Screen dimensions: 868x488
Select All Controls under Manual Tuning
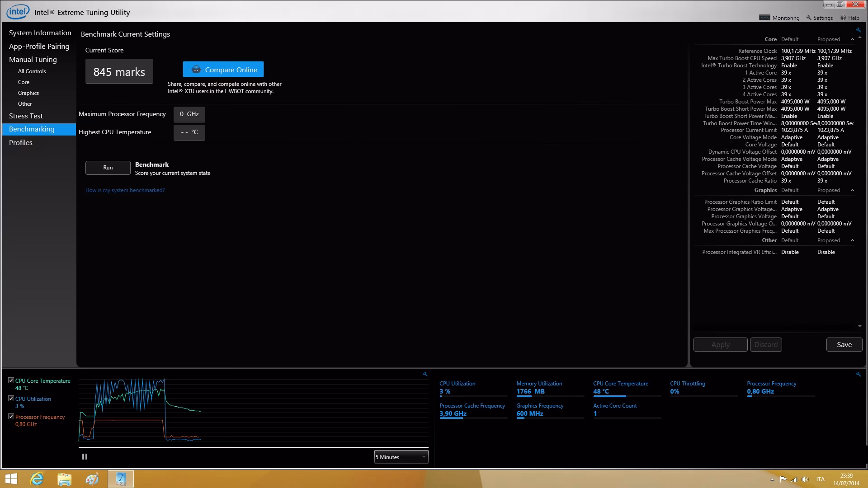[32, 71]
